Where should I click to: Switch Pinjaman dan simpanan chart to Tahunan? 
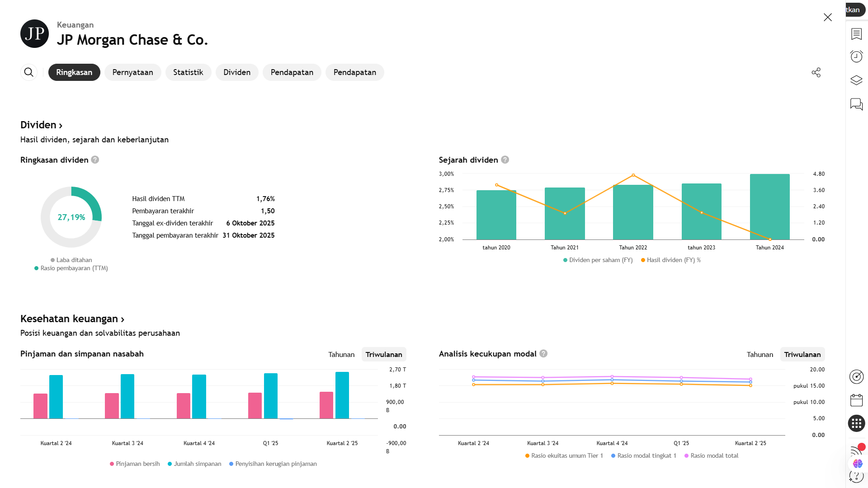click(x=341, y=355)
